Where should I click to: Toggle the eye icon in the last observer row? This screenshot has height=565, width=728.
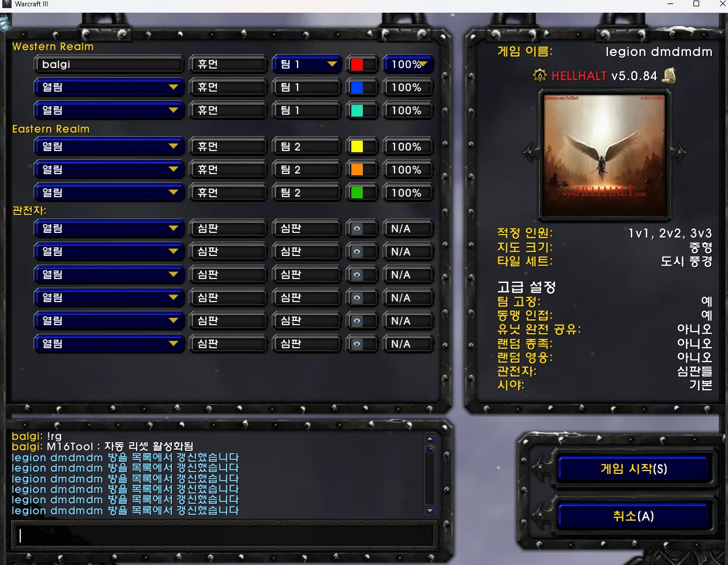357,344
